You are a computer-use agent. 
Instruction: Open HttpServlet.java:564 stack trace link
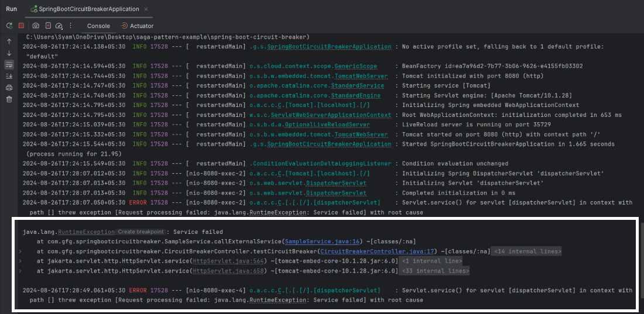228,261
